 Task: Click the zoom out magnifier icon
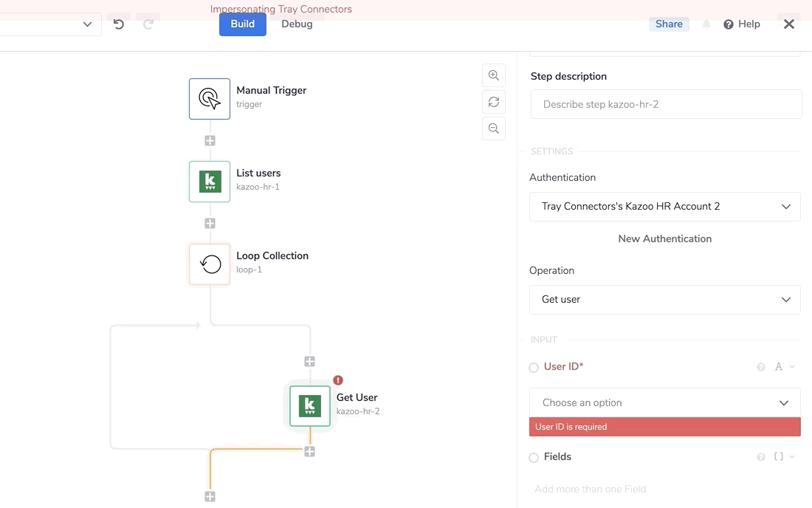pos(494,128)
